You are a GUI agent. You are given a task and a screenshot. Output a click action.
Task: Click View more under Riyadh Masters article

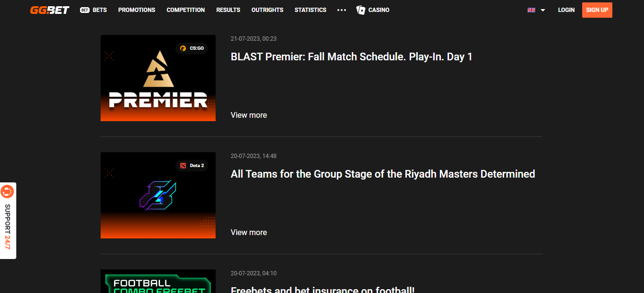pyautogui.click(x=249, y=233)
